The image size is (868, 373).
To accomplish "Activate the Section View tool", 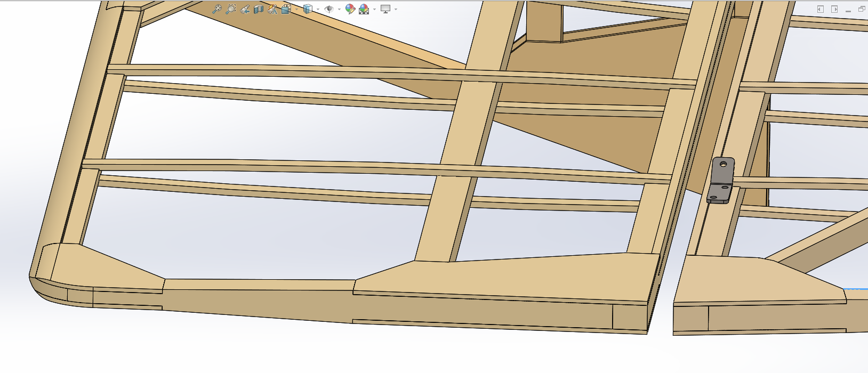I will (x=259, y=9).
